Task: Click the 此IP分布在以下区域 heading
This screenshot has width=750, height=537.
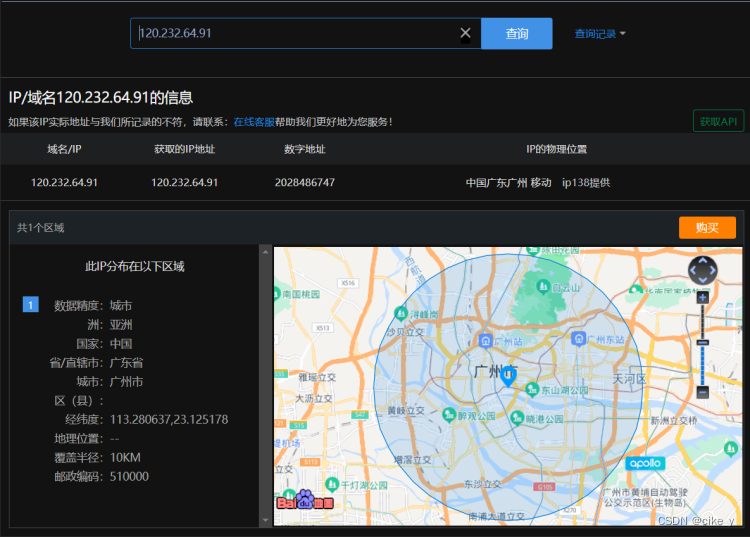Action: (135, 266)
